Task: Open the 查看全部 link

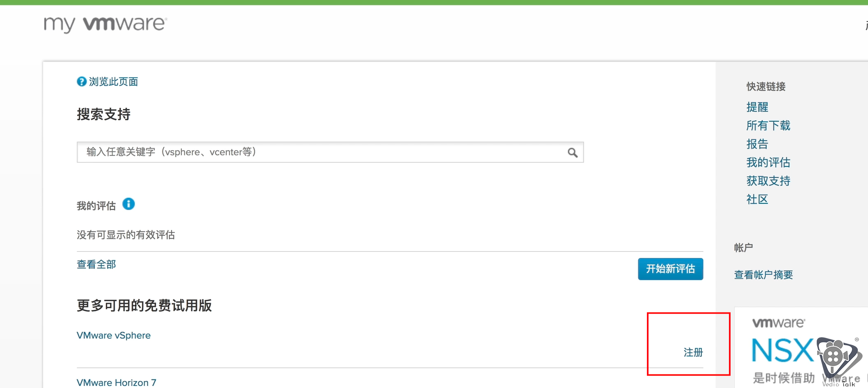Action: [x=96, y=265]
